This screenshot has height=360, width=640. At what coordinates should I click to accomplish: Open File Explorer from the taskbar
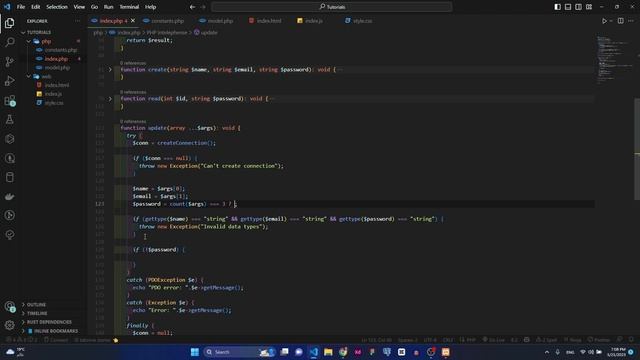(x=328, y=352)
